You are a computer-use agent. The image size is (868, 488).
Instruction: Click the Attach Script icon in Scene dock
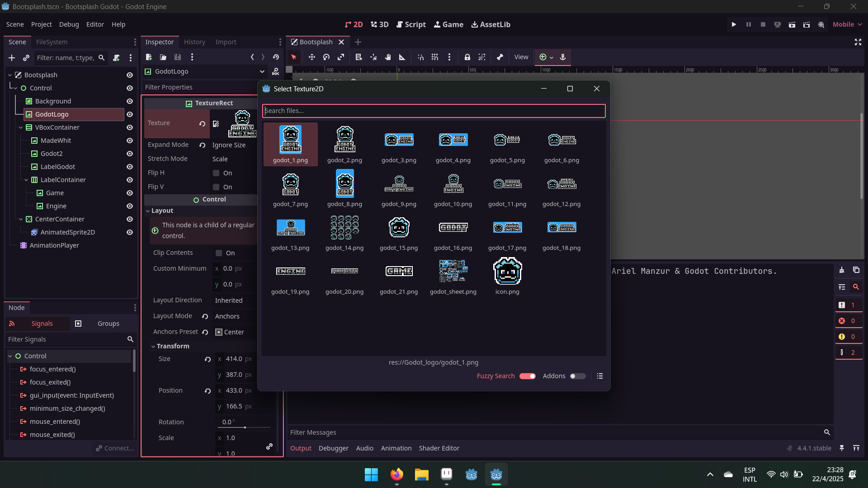pyautogui.click(x=116, y=58)
